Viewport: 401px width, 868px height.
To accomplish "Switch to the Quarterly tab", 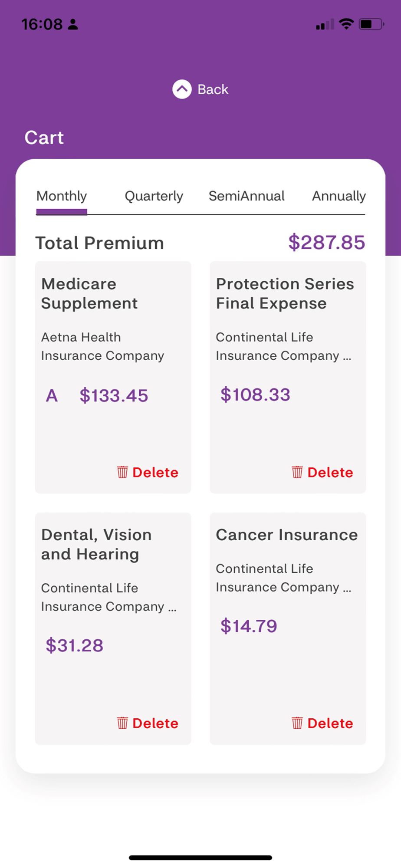I will [x=154, y=196].
